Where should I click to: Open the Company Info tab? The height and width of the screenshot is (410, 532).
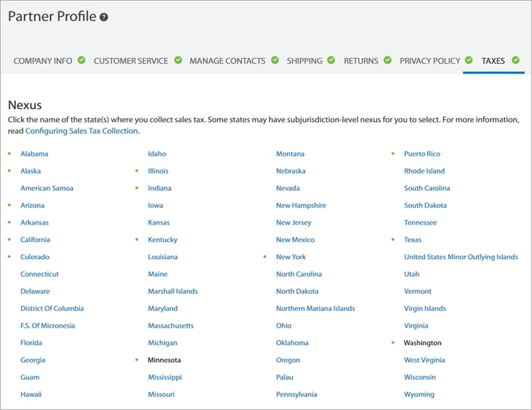coord(43,61)
